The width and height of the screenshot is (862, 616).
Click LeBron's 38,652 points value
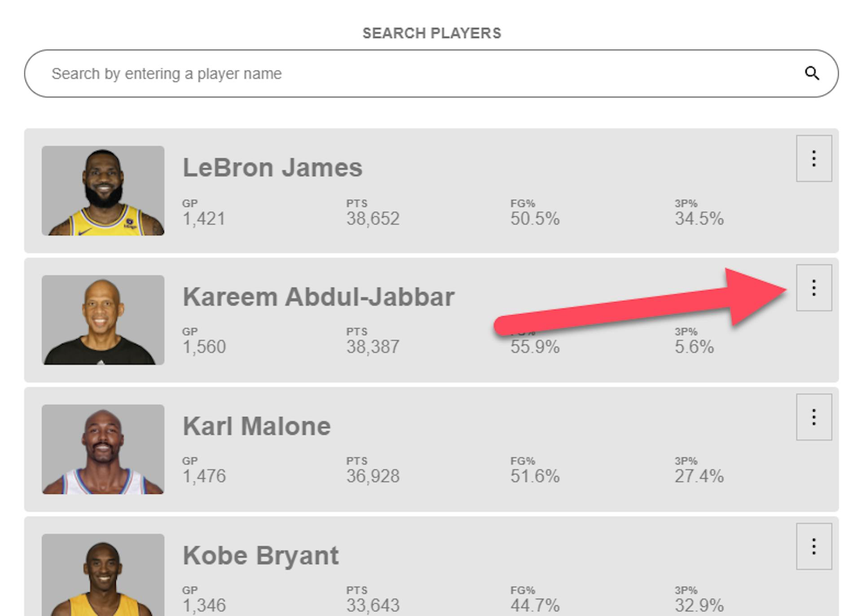click(373, 219)
